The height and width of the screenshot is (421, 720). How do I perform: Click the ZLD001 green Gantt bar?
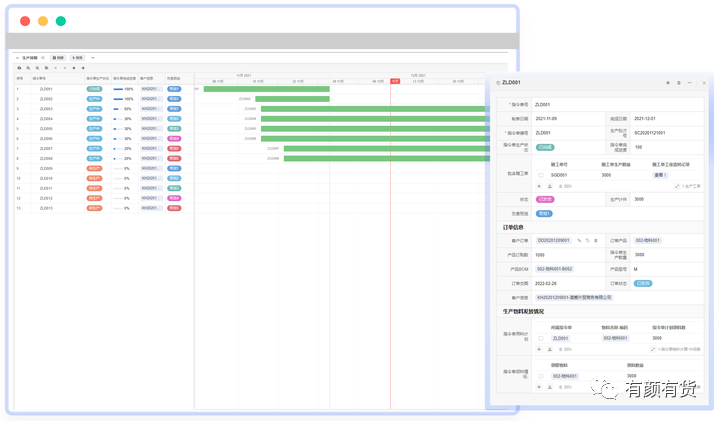tap(266, 89)
